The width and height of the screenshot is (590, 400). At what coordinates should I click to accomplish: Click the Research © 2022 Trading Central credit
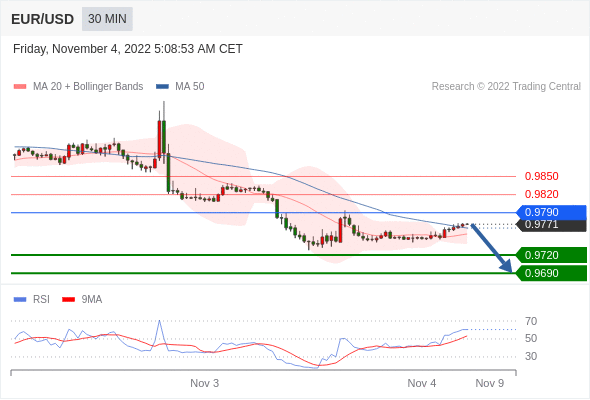(506, 87)
